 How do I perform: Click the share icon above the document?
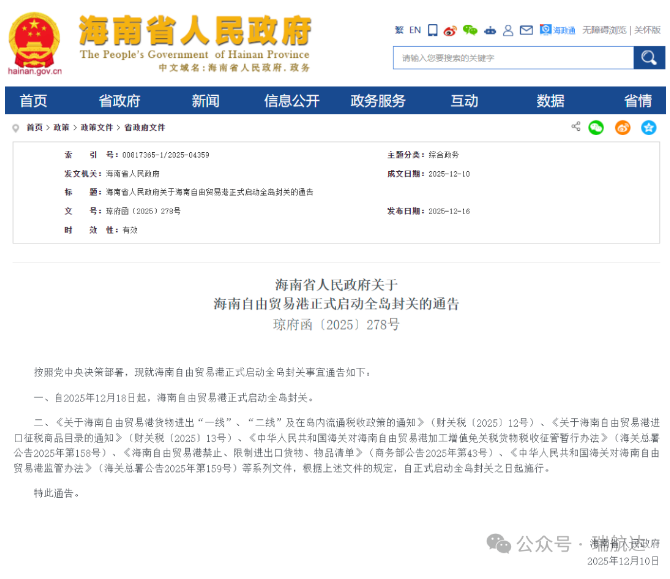(576, 127)
